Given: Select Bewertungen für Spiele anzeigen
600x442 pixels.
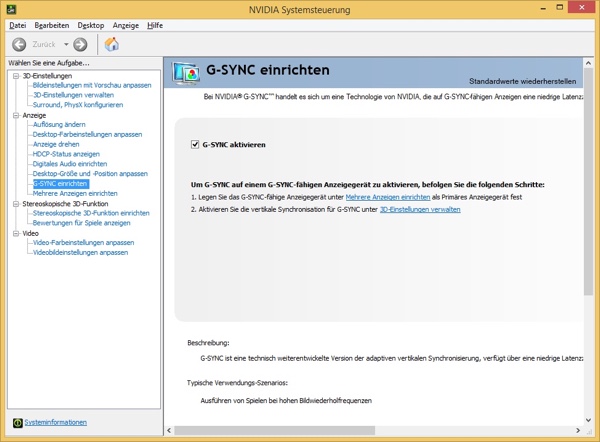Looking at the screenshot, I should (81, 223).
